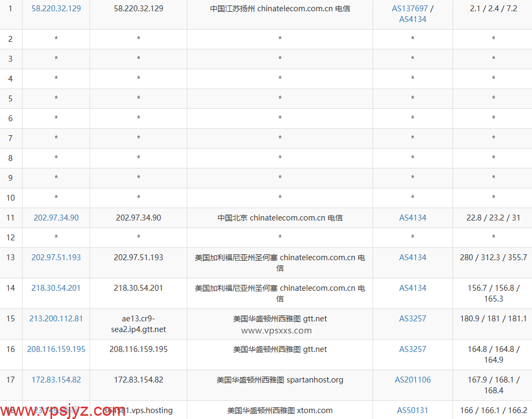This screenshot has height=419, width=532.
Task: Select latency 167.9 / 168.1 / 168.4
Action: point(493,385)
